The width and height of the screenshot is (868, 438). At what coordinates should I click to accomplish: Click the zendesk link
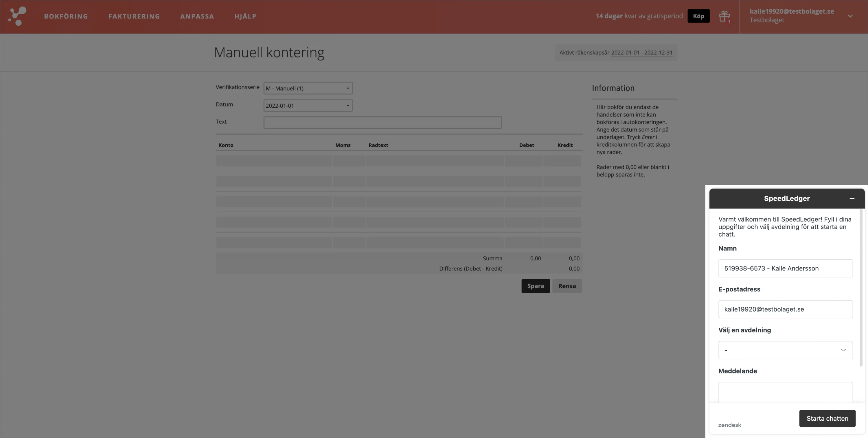tap(729, 425)
